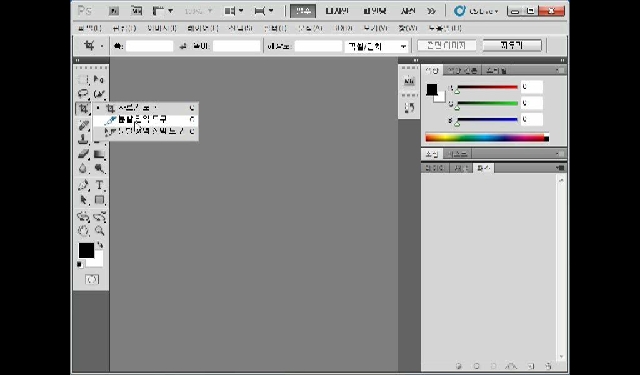Click the Photoshop Ps logo
640x375 pixels.
point(84,11)
